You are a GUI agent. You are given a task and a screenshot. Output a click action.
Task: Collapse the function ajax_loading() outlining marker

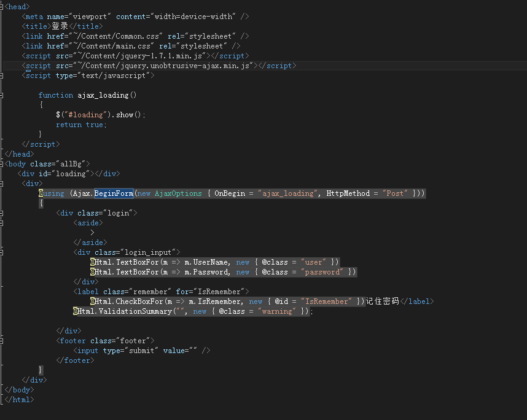click(1, 95)
